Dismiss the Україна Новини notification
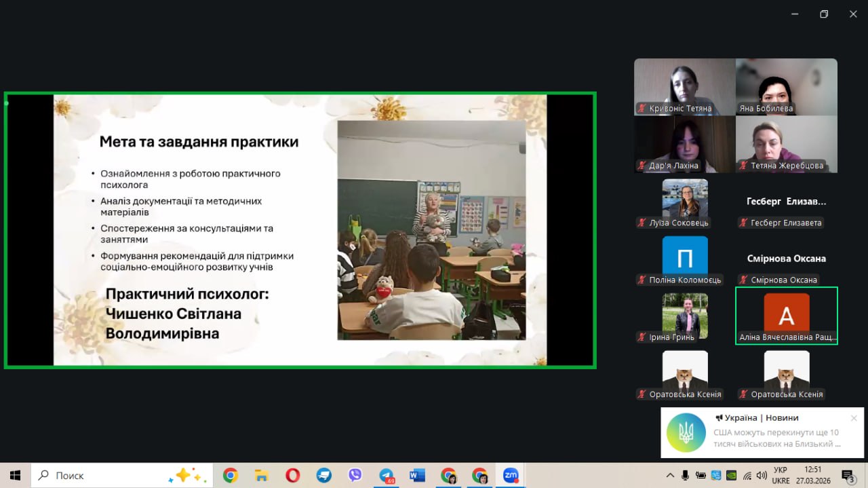Screen dimensions: 868x488 [x=854, y=418]
